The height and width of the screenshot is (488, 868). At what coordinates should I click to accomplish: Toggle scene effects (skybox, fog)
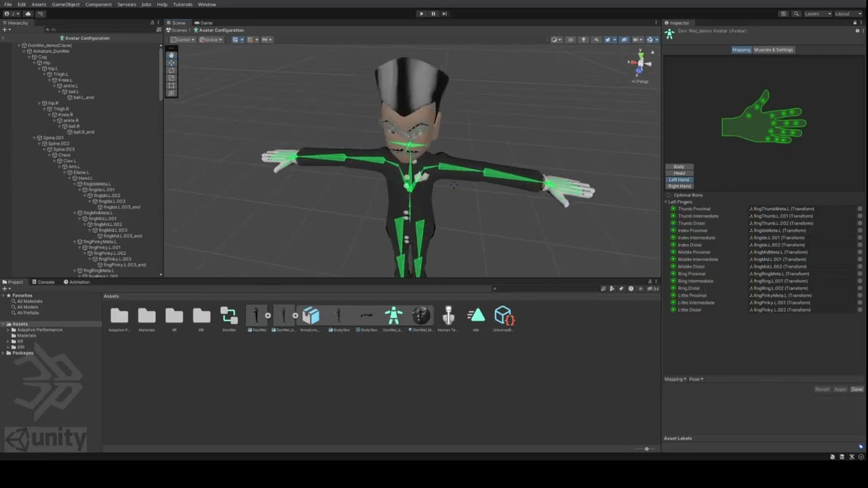(609, 39)
